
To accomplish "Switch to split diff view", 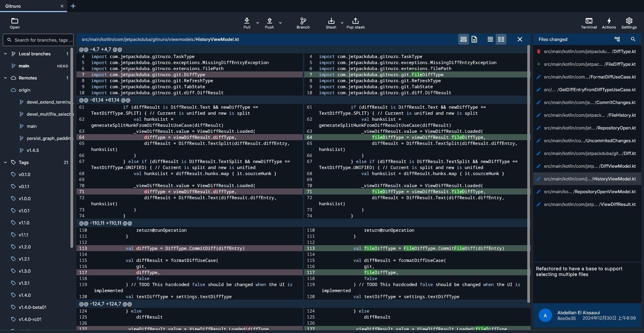I will (x=501, y=39).
